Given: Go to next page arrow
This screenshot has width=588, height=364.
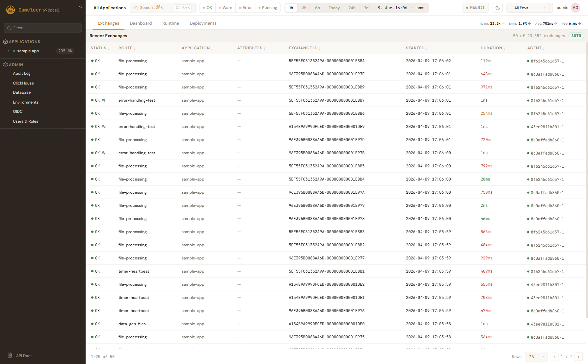Looking at the screenshot, I should coord(578,357).
